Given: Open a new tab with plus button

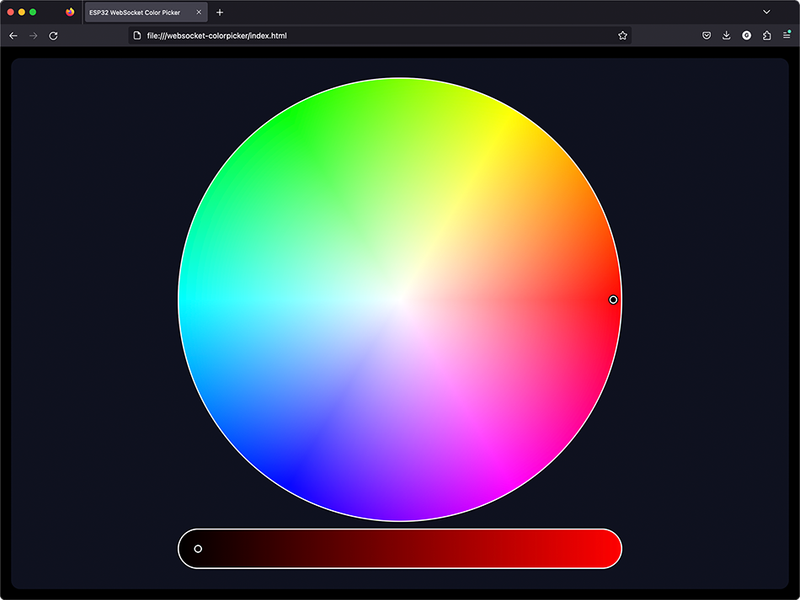Looking at the screenshot, I should [220, 12].
